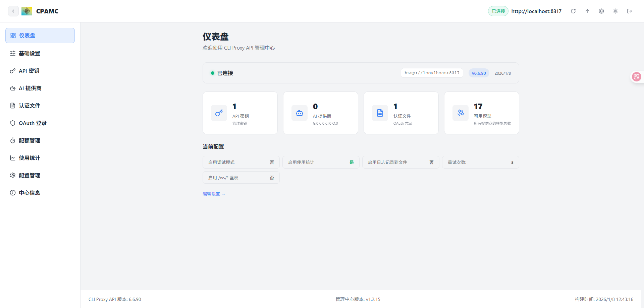Open 仪表盘 in the sidebar
Image resolution: width=644 pixels, height=308 pixels.
click(40, 36)
